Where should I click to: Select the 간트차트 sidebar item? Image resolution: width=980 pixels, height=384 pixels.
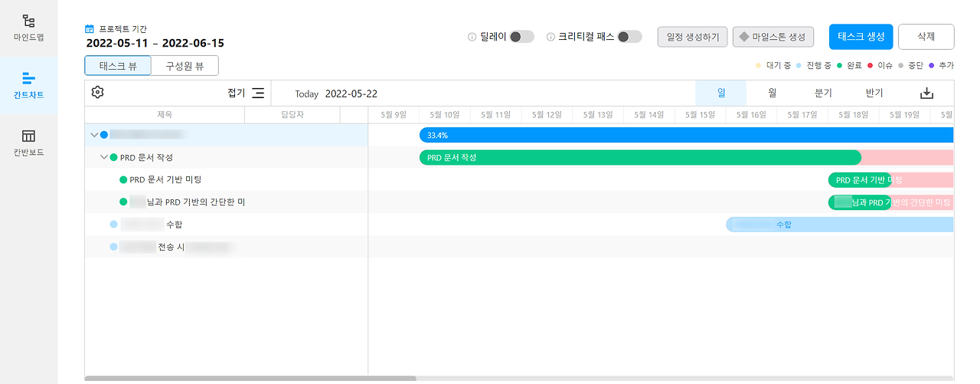28,86
